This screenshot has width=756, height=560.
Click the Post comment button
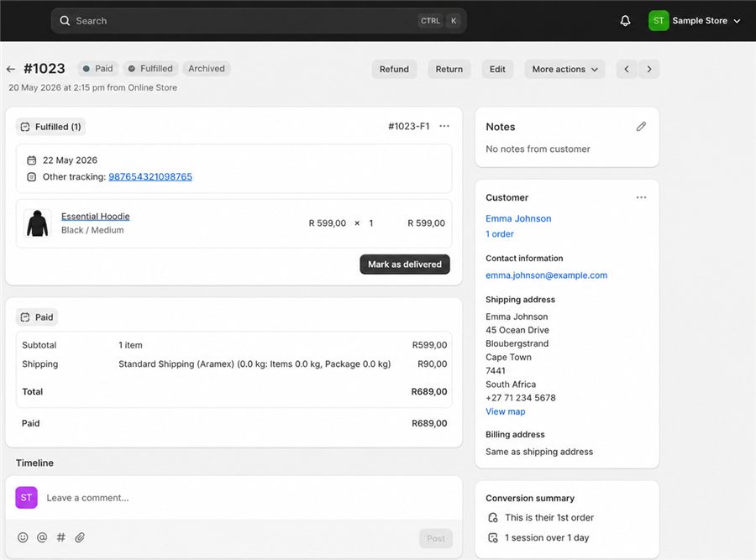pyautogui.click(x=436, y=538)
